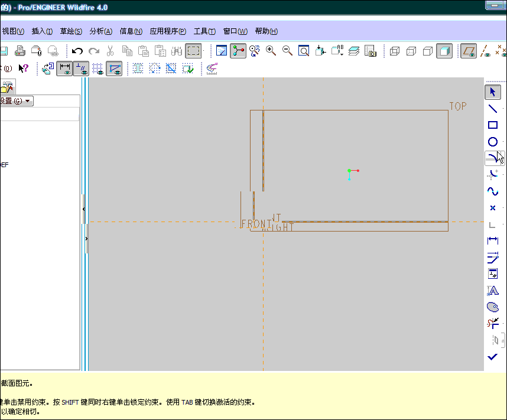Open the Constraints tool

pos(493,274)
